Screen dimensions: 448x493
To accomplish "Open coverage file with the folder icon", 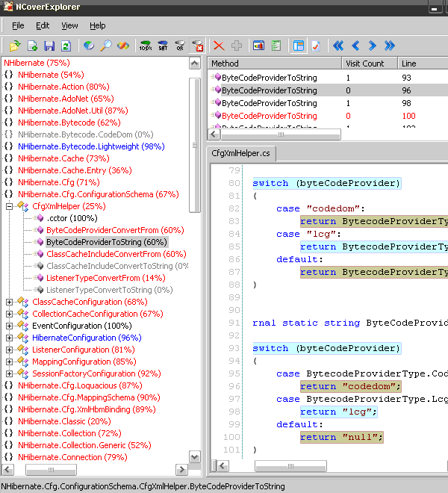I will pos(15,46).
